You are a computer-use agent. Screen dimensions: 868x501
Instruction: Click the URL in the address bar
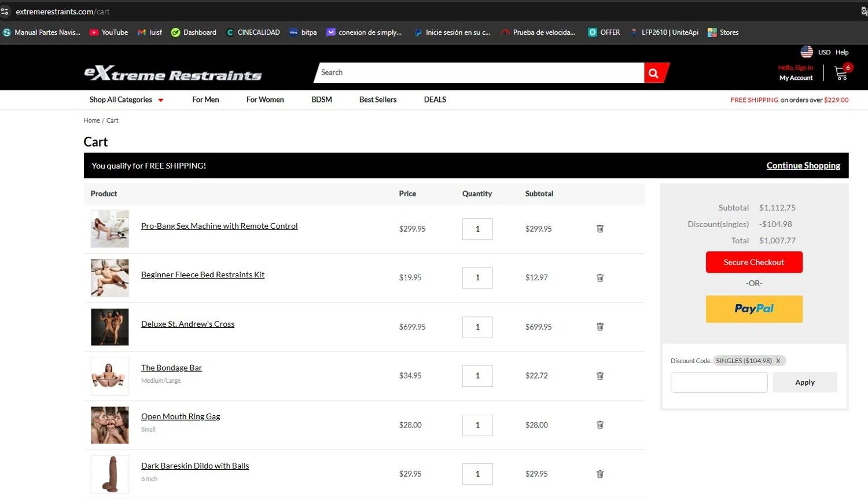[x=62, y=12]
